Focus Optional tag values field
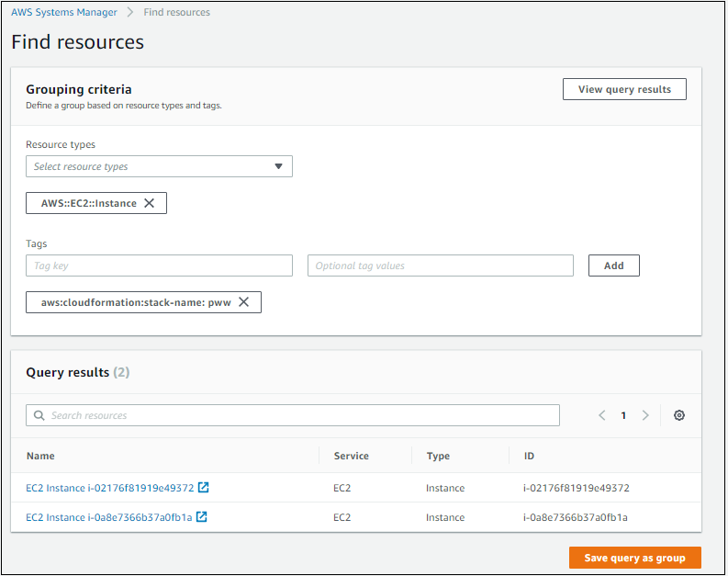Viewport: 728px width, 576px height. coord(441,265)
